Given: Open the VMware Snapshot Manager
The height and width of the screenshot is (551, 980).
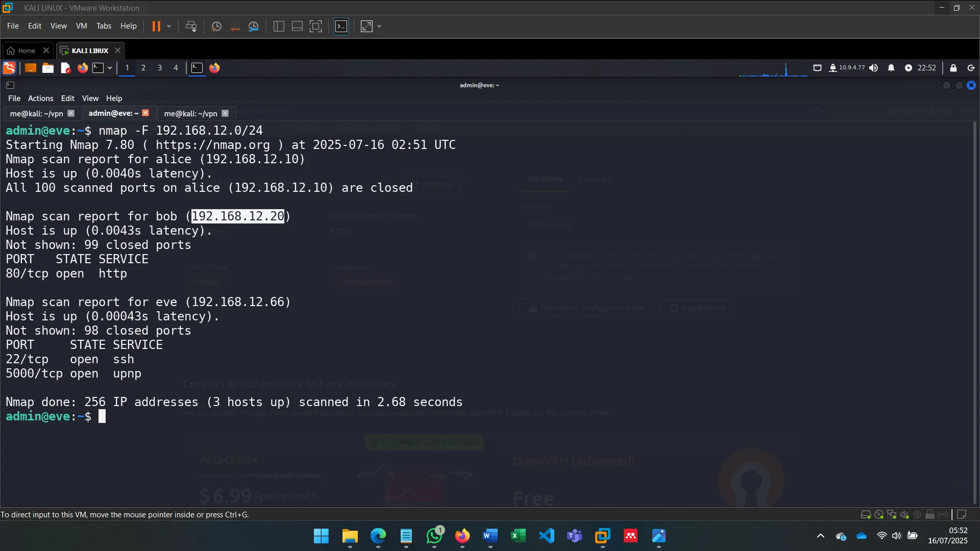Looking at the screenshot, I should click(254, 26).
